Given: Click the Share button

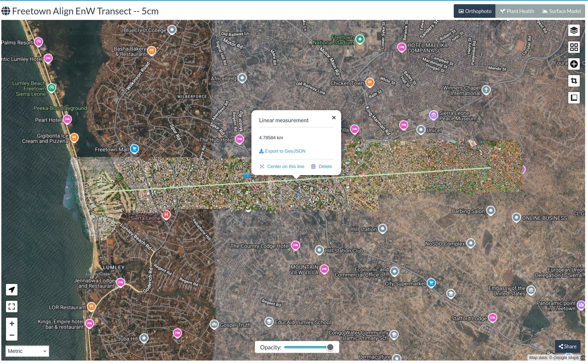Looking at the screenshot, I should (x=567, y=346).
